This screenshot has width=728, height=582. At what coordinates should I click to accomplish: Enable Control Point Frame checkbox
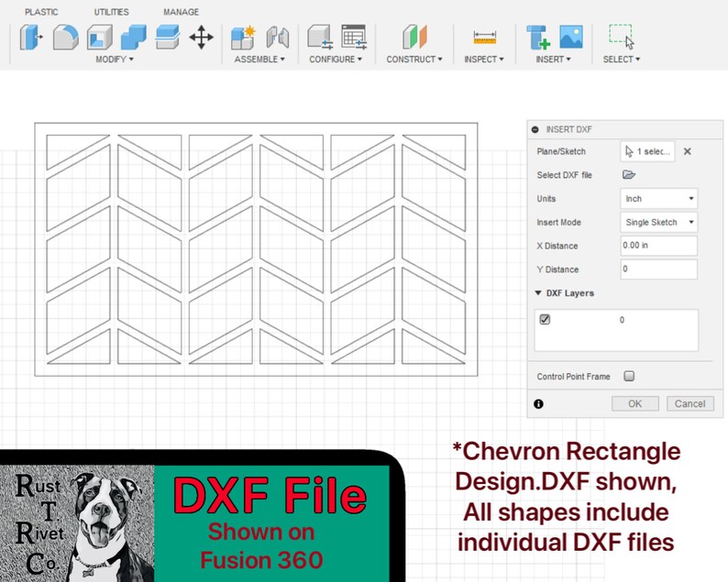[x=629, y=376]
